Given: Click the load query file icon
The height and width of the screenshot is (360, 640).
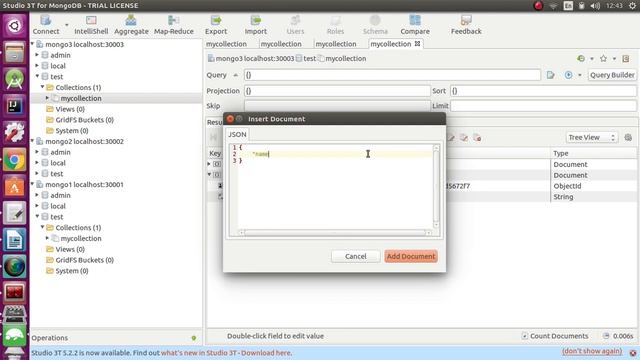Looking at the screenshot, I should [551, 75].
